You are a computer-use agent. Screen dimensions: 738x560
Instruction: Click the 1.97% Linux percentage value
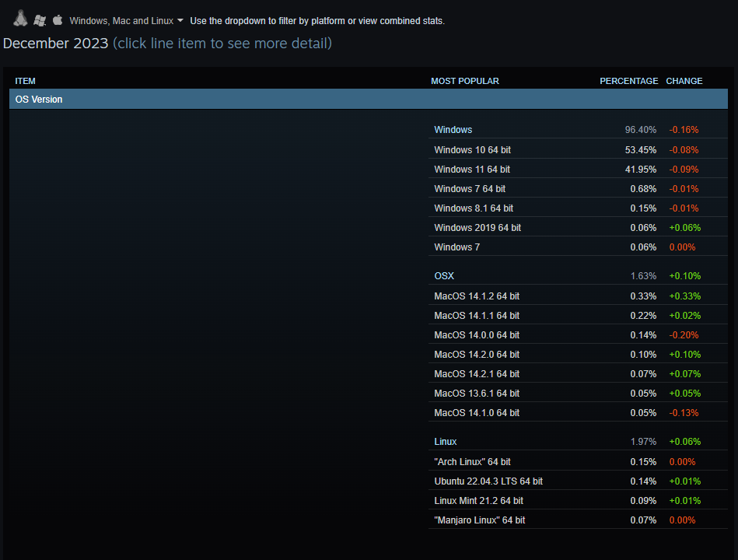[x=643, y=442]
